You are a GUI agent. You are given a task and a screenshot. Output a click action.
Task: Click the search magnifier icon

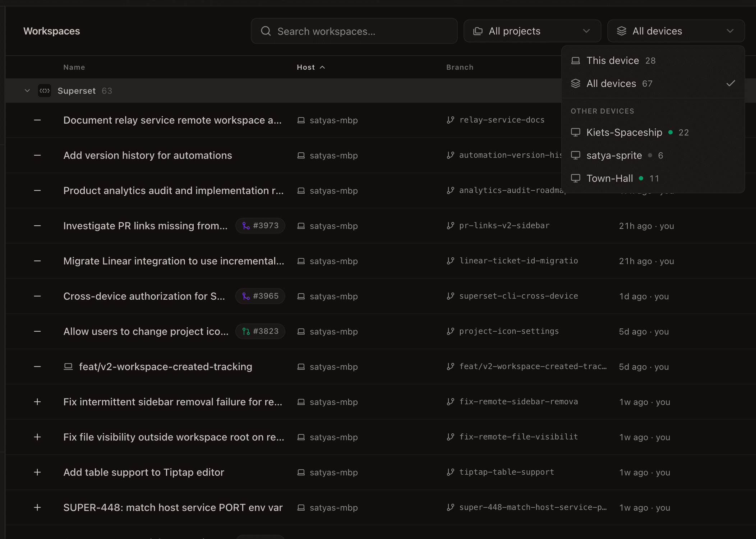tap(266, 31)
